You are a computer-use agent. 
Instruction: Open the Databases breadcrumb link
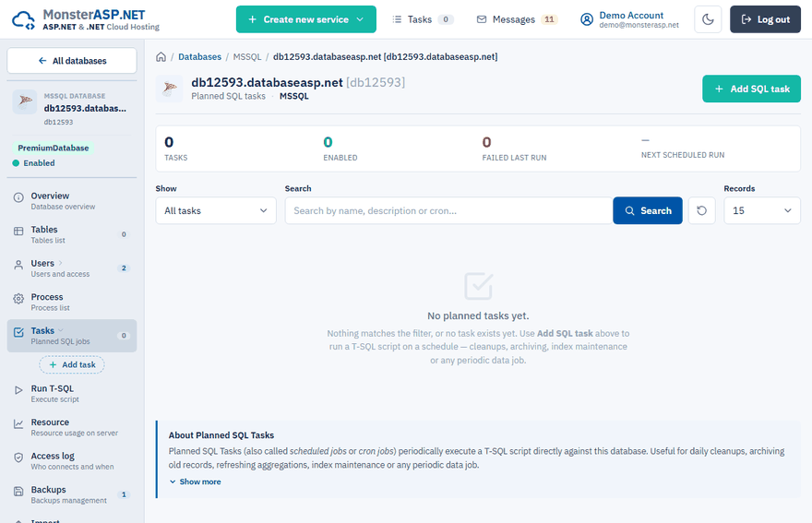[x=199, y=57]
